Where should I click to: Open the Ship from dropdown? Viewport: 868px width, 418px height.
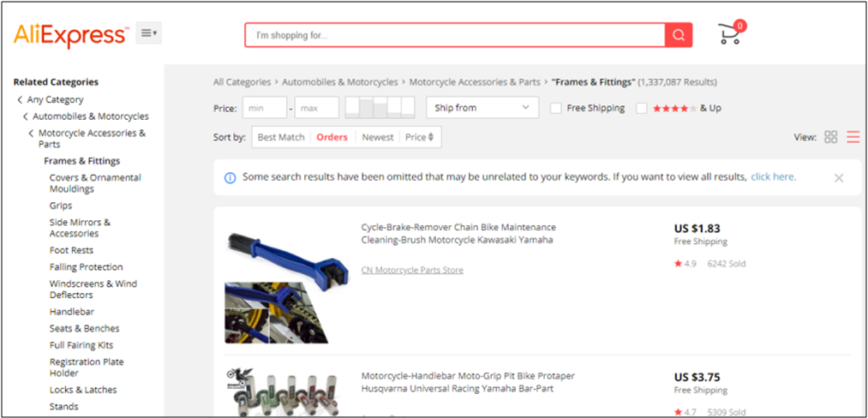pos(482,108)
